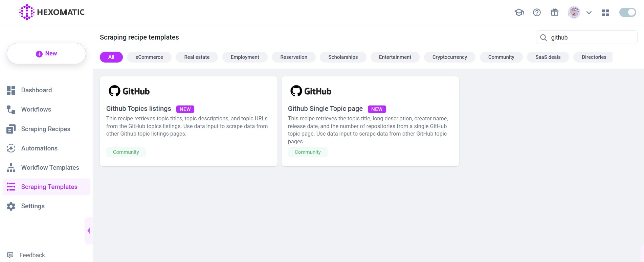Image resolution: width=644 pixels, height=262 pixels.
Task: Open the gift rewards icon
Action: tap(555, 13)
